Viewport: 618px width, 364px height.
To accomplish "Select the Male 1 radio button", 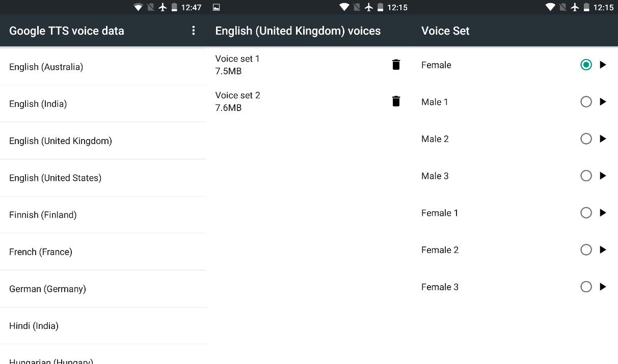I will (x=586, y=102).
